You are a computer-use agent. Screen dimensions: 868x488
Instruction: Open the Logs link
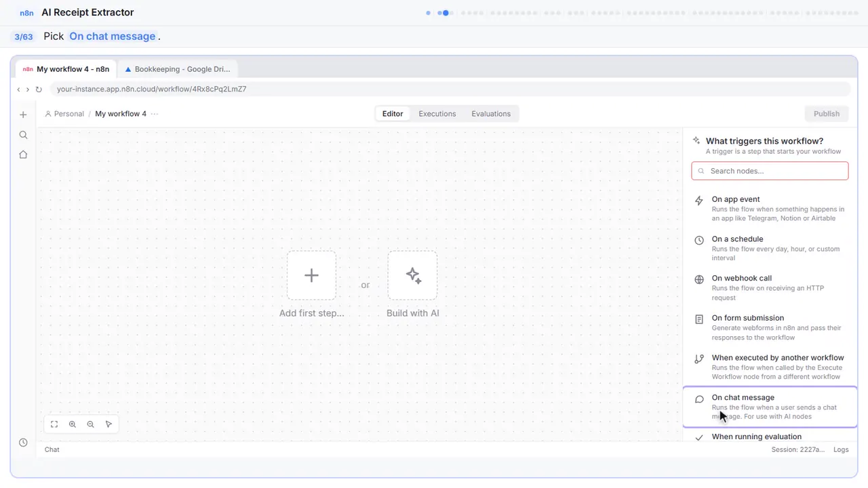coord(841,449)
